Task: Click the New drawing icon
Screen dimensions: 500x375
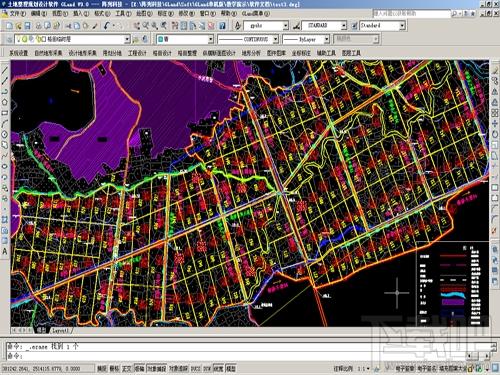Action: pos(9,26)
